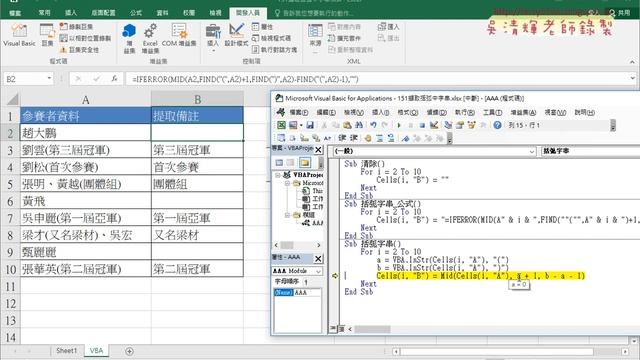Click the Project pane horizontal scrollbar right arrow
640x360 pixels.
click(318, 245)
